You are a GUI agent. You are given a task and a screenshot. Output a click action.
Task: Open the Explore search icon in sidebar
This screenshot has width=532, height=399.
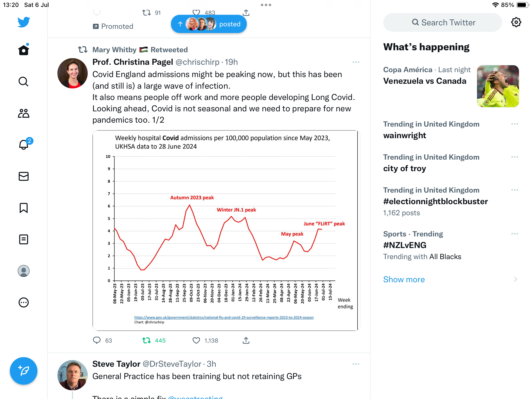(x=24, y=82)
